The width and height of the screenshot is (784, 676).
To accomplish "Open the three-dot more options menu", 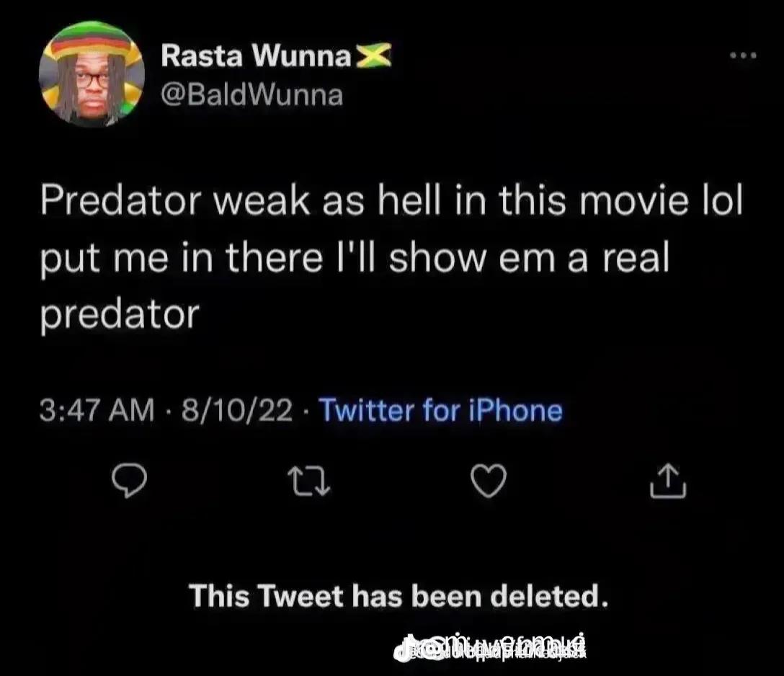I will tap(743, 55).
